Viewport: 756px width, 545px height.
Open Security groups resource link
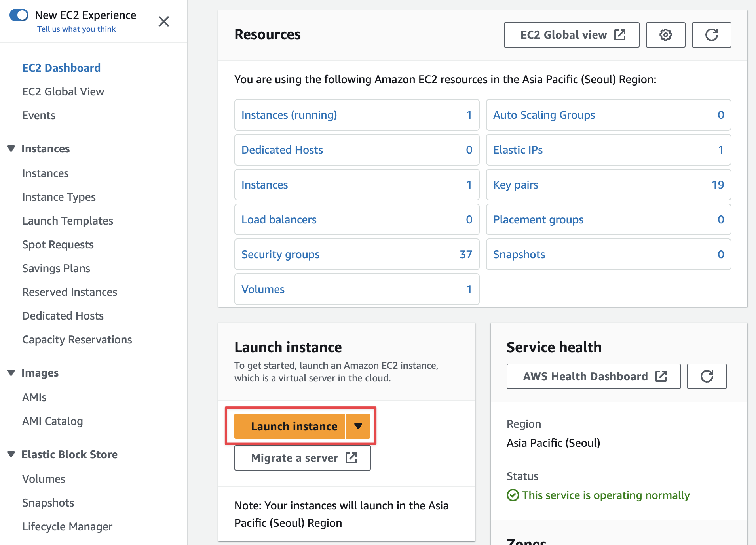click(x=281, y=254)
